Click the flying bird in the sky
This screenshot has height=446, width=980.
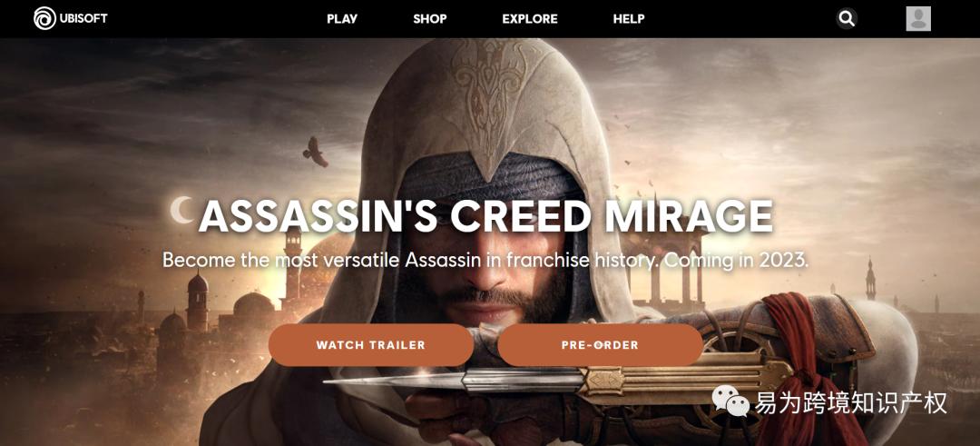315,152
